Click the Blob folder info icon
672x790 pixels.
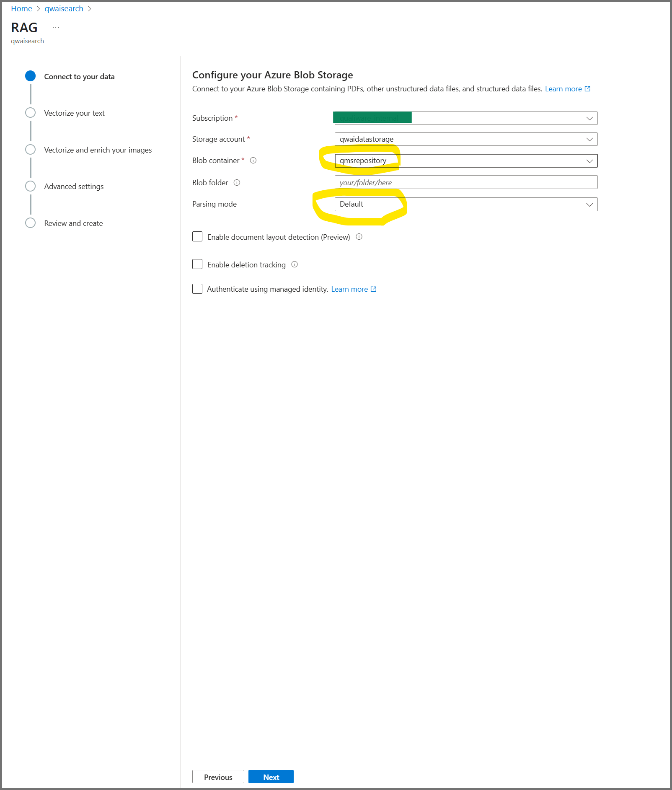237,183
